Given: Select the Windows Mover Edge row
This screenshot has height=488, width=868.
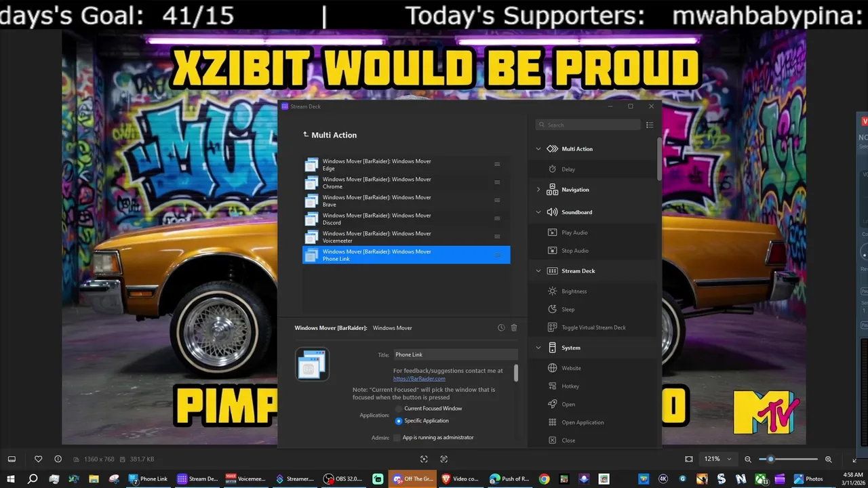Looking at the screenshot, I should (406, 165).
